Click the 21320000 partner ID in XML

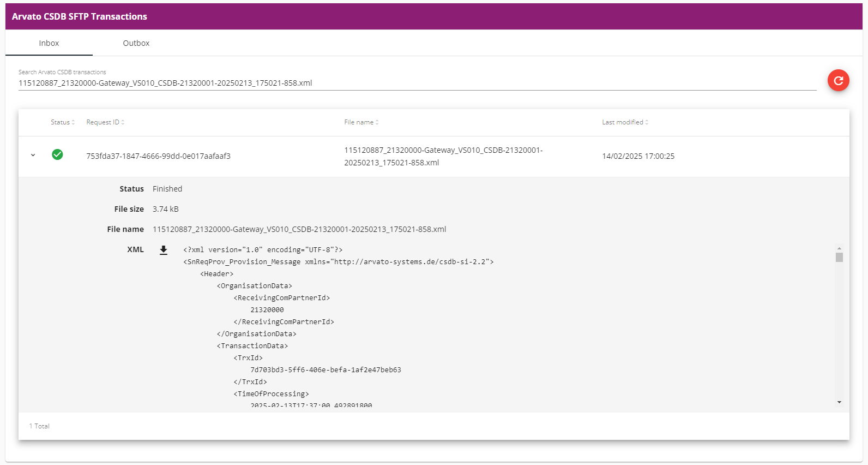(x=267, y=310)
